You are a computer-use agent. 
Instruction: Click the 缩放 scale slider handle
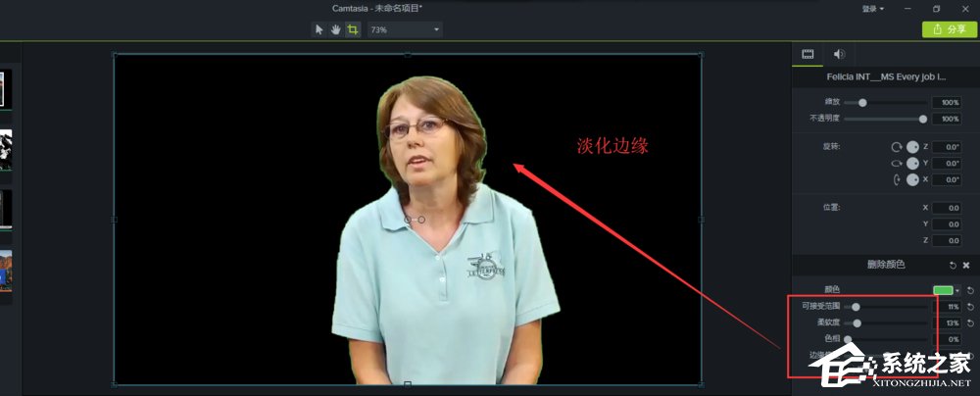pyautogui.click(x=862, y=103)
